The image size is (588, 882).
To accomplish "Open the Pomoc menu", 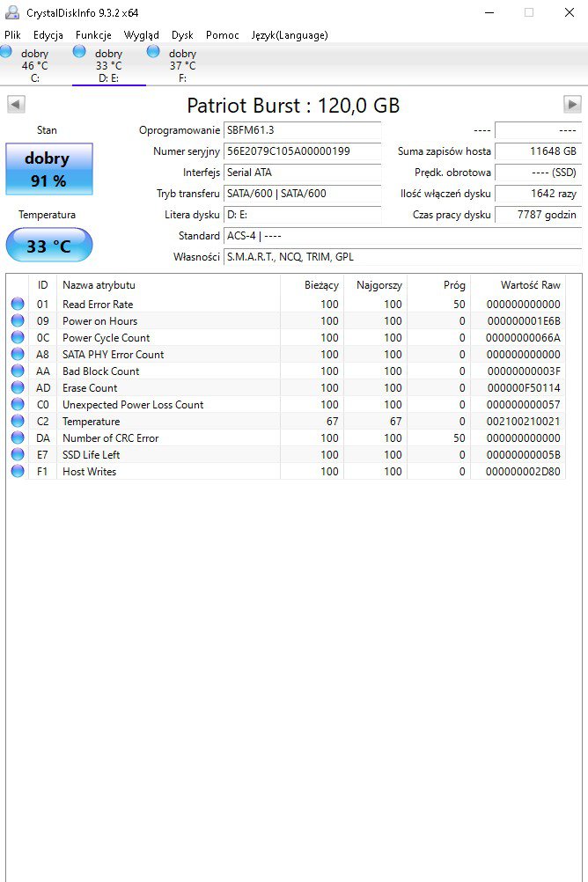I will coord(222,35).
